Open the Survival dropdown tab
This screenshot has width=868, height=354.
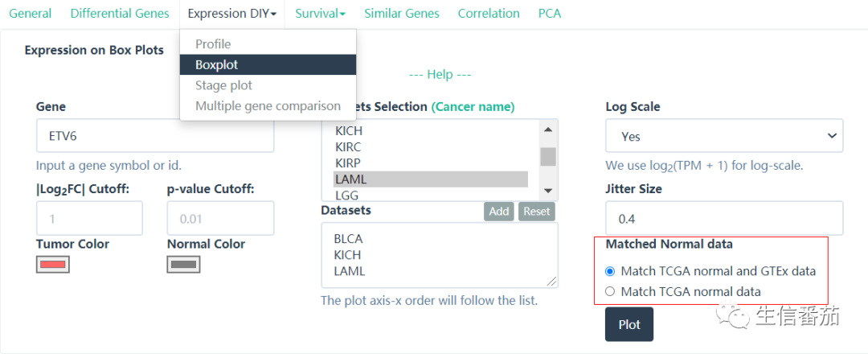point(321,14)
